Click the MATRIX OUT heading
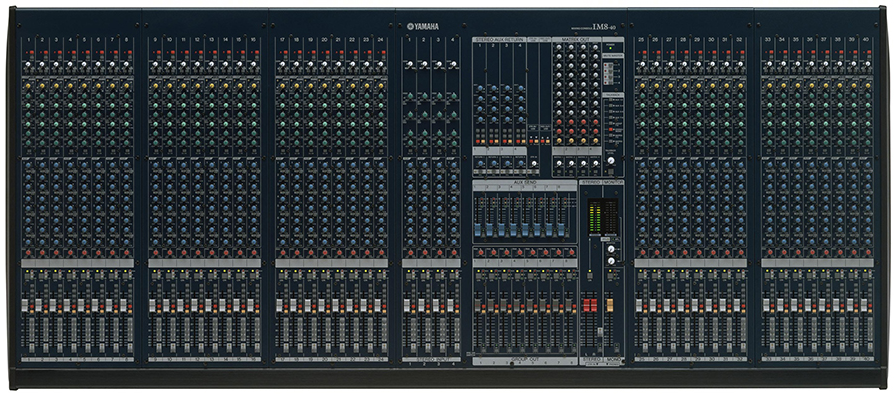 (576, 39)
